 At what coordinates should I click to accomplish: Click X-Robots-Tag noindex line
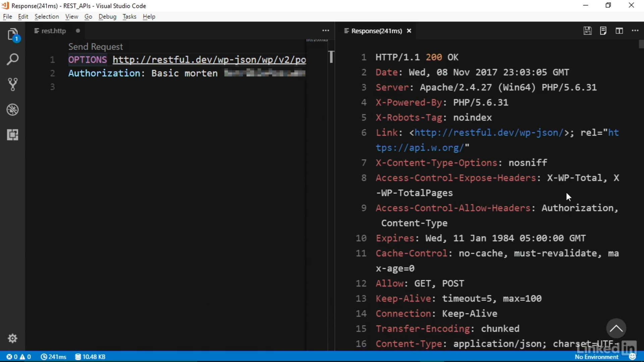[x=434, y=118]
